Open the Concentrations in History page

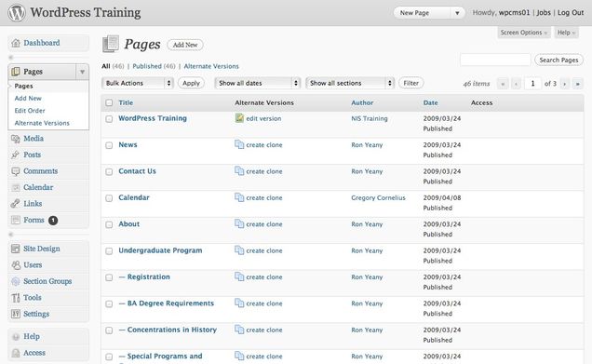tap(172, 330)
